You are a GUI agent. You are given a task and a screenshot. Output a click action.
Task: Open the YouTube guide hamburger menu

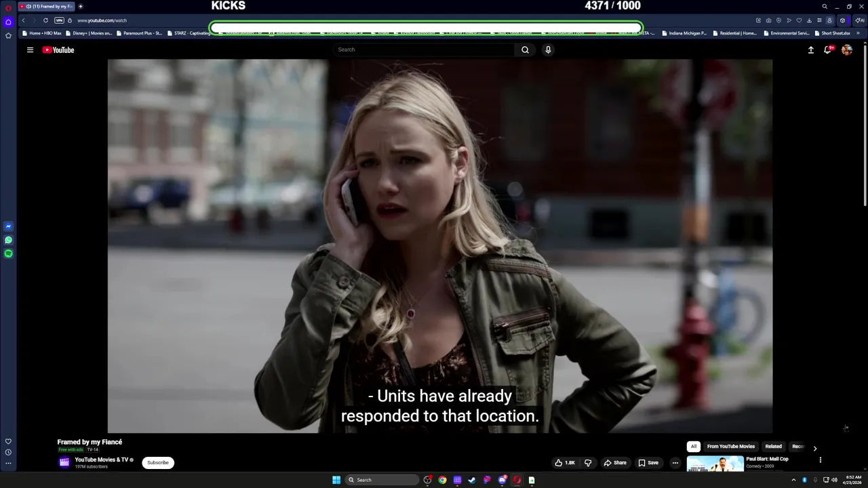30,49
